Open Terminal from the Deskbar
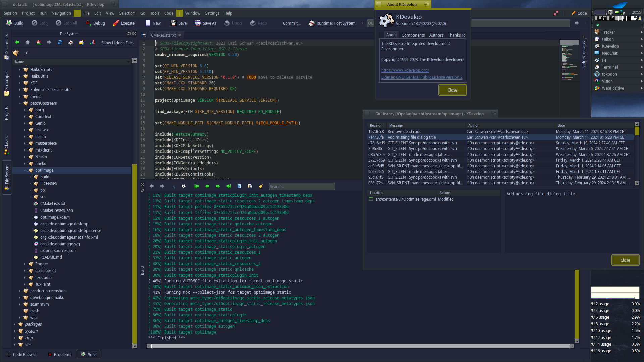 point(618,67)
